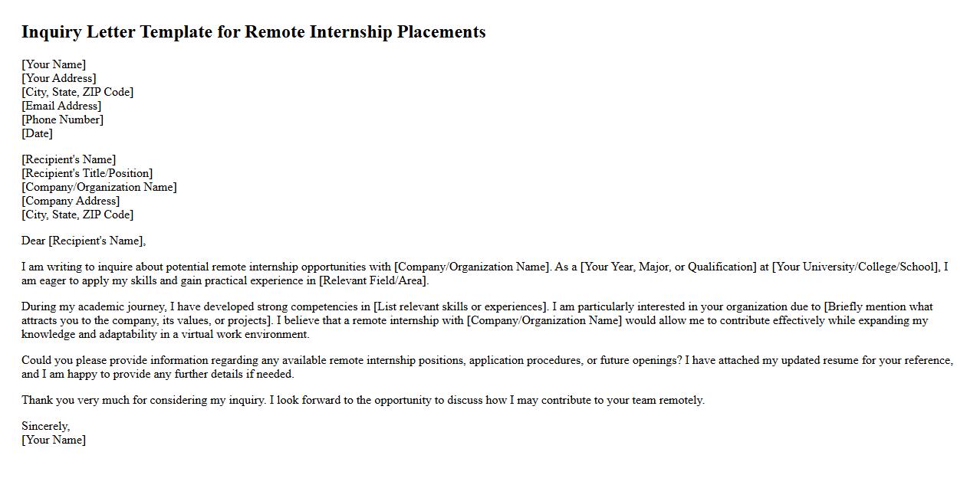Click the [Your University/College/School] placeholder
980x498 pixels.
(x=856, y=267)
